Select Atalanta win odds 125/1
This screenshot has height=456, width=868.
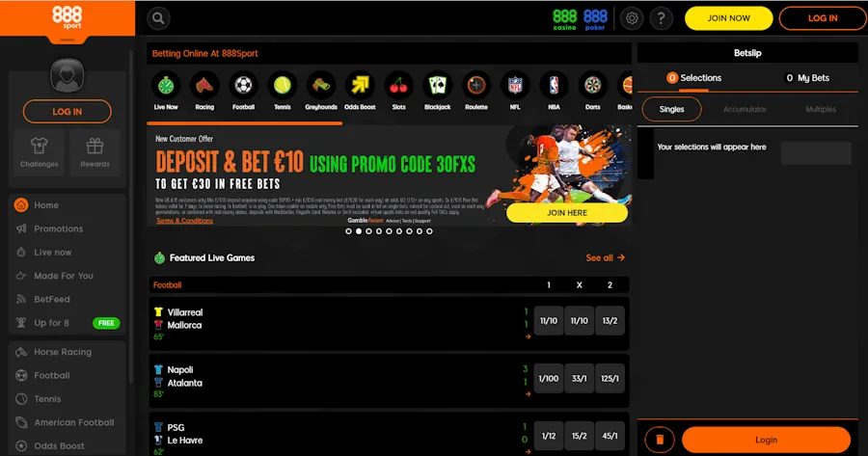point(610,379)
